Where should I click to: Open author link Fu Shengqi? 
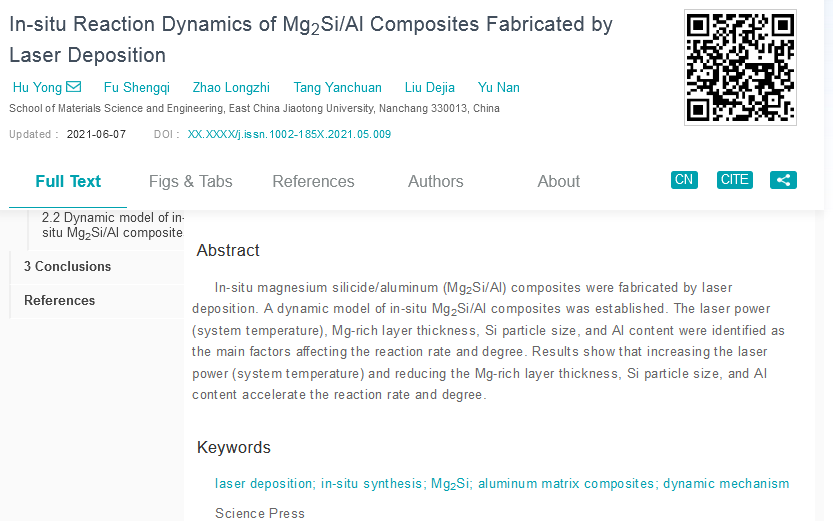[x=137, y=88]
